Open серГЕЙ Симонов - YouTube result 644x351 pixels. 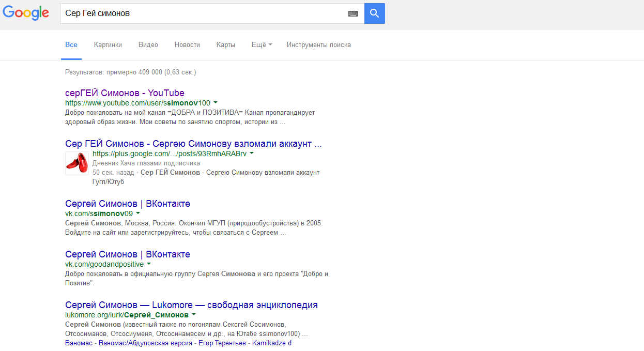pyautogui.click(x=125, y=93)
